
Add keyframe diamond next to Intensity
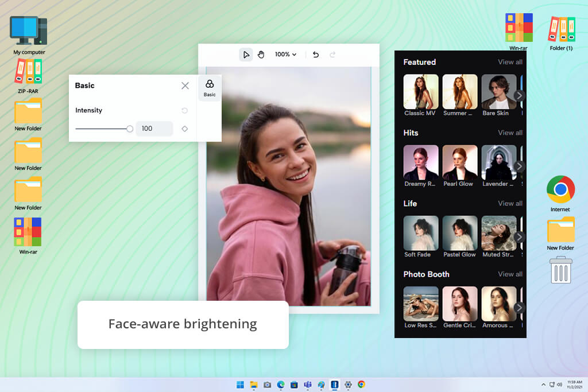point(184,129)
